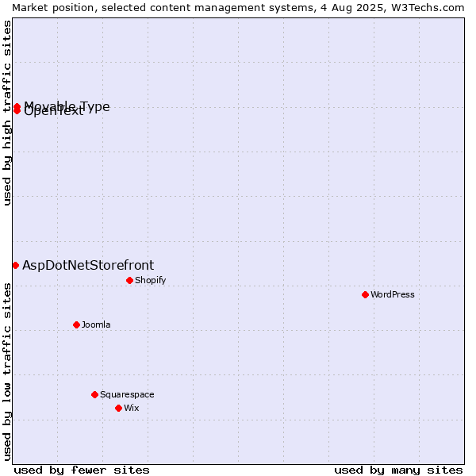Image resolution: width=476 pixels, height=476 pixels.
Task: Select the Squarespace data point
Action: click(x=94, y=394)
